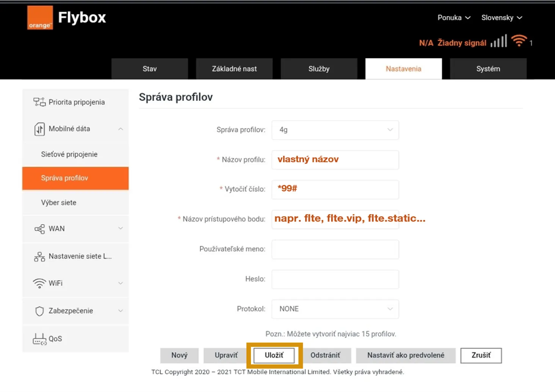Image resolution: width=555 pixels, height=392 pixels.
Task: Open the QoS menu item
Action: pyautogui.click(x=75, y=339)
